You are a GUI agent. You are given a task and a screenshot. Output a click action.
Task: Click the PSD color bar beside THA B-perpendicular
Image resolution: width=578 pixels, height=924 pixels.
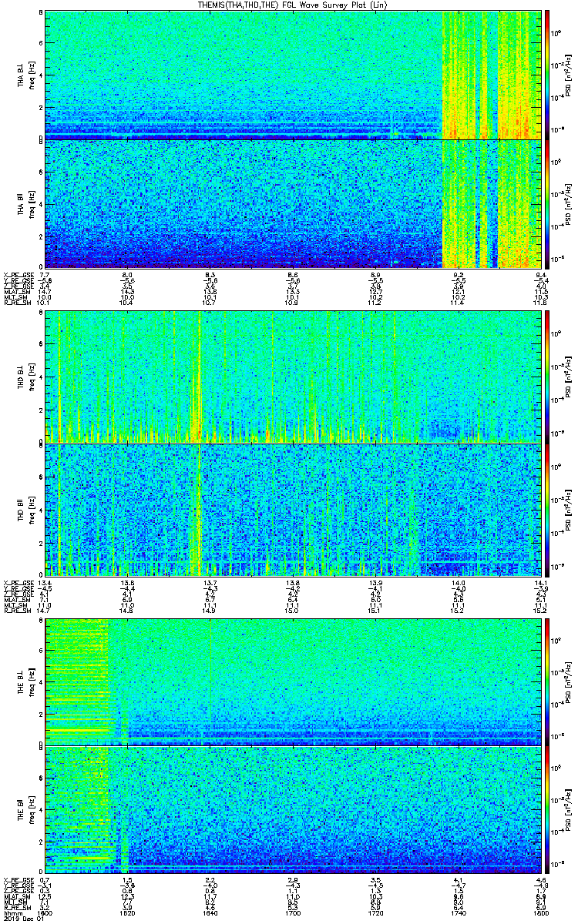click(548, 74)
